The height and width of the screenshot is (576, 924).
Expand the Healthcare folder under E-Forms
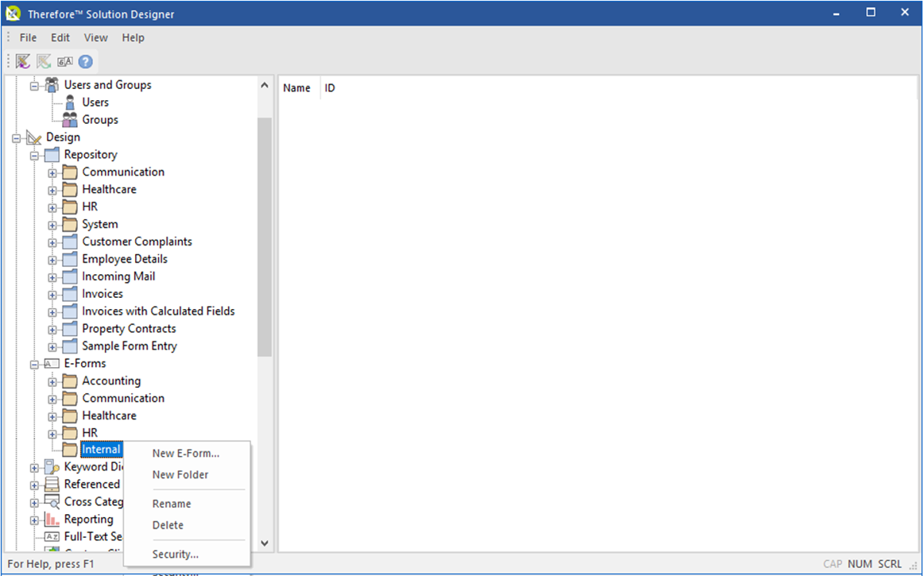pos(51,416)
